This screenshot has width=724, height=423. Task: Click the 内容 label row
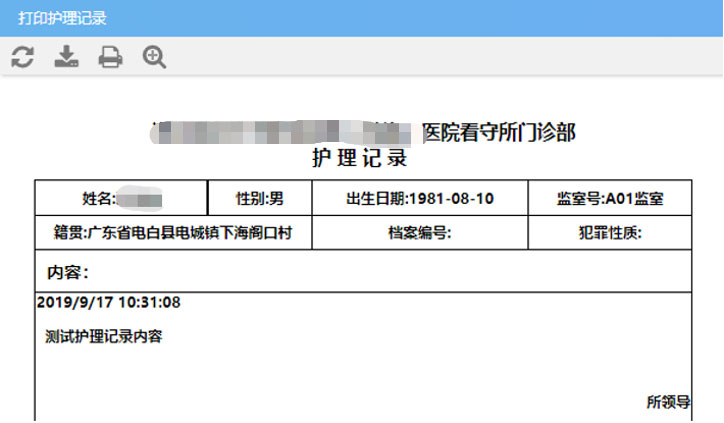click(363, 272)
